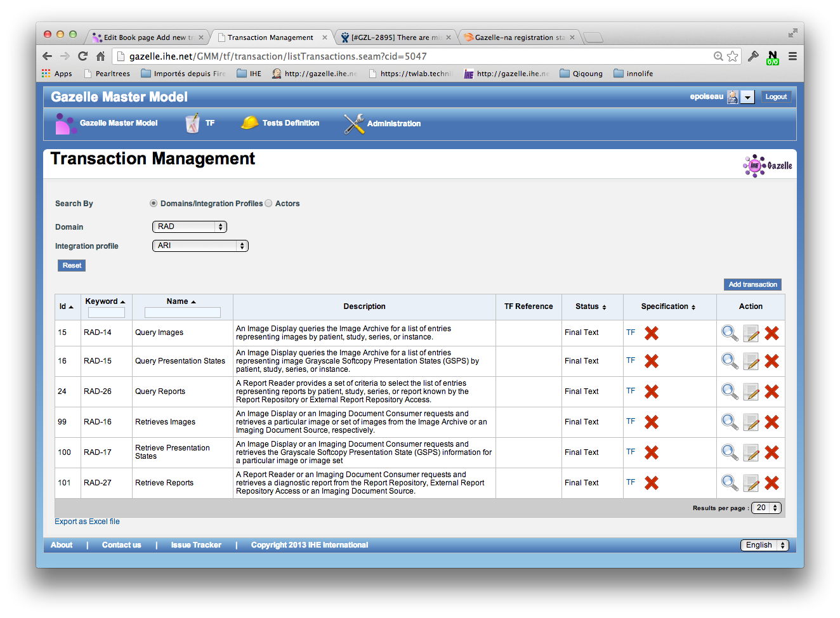
Task: Open the Issue Tracker footer link
Action: [196, 545]
